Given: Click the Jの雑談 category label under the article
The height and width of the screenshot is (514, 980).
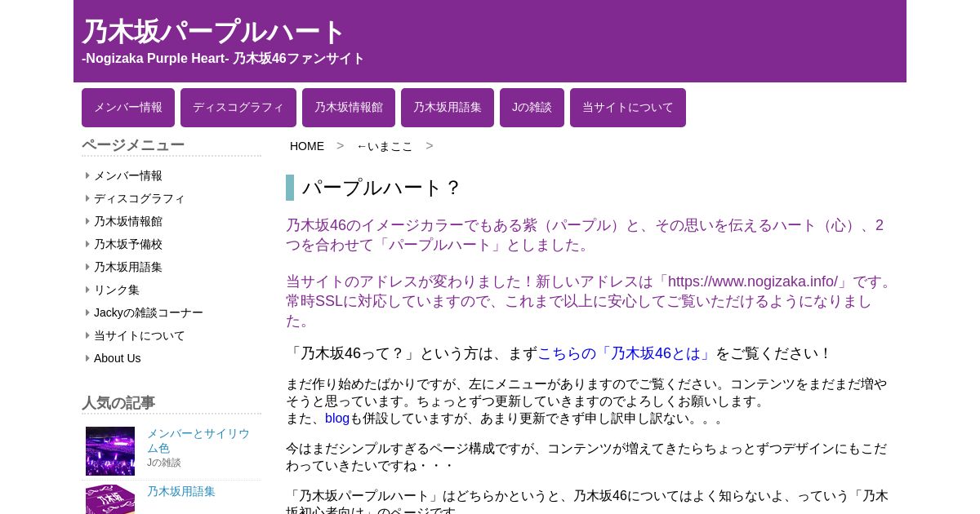Looking at the screenshot, I should coord(164,463).
